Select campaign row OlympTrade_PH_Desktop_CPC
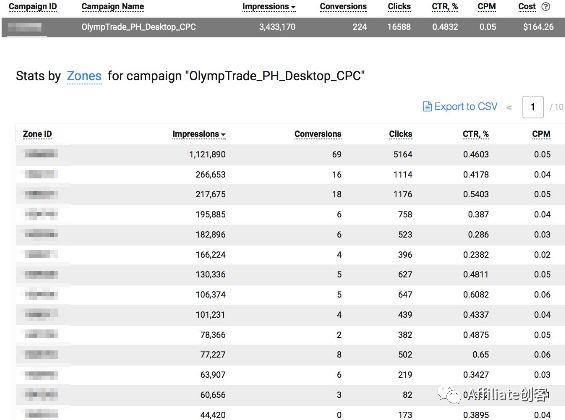565x420 pixels. point(283,27)
